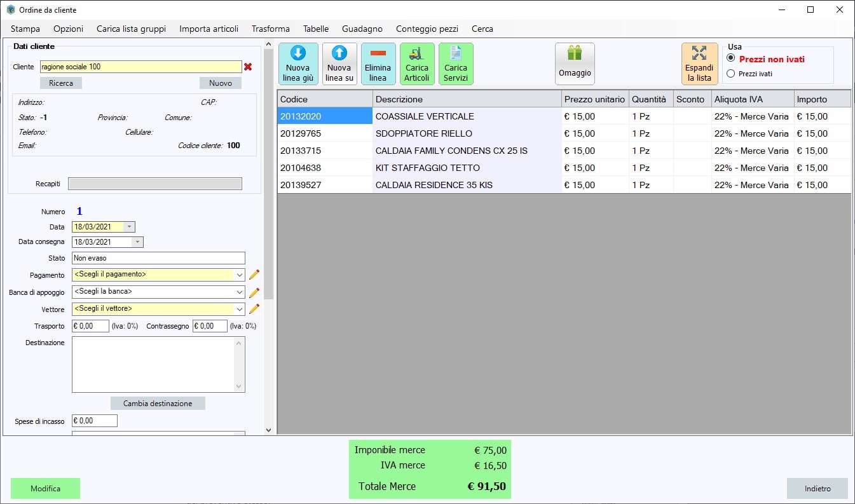This screenshot has height=504, width=855.
Task: Edit payment options with pencil icon
Action: pyautogui.click(x=254, y=275)
